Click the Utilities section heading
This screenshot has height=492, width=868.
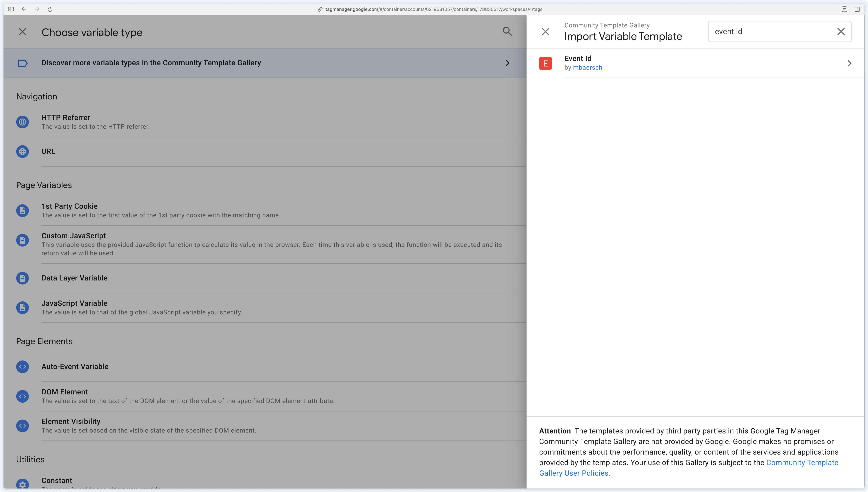pos(30,460)
